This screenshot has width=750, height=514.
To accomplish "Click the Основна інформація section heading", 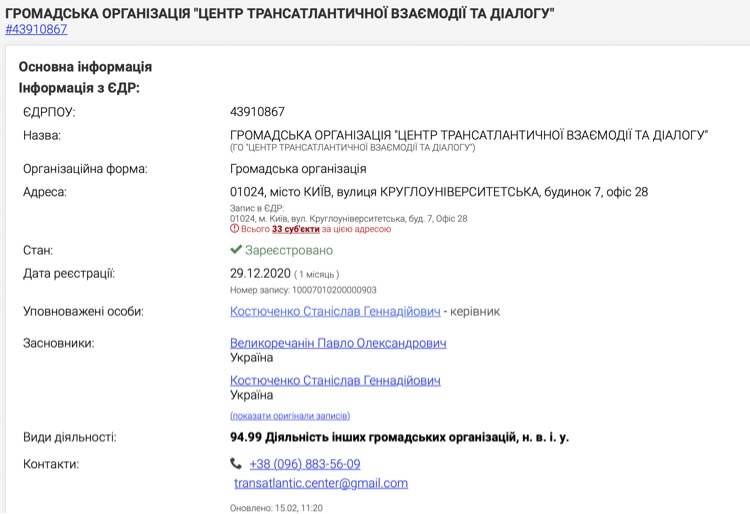I will 85,67.
